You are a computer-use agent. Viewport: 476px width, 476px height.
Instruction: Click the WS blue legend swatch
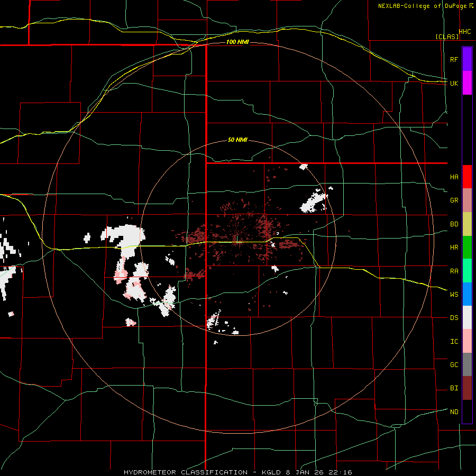tap(467, 294)
